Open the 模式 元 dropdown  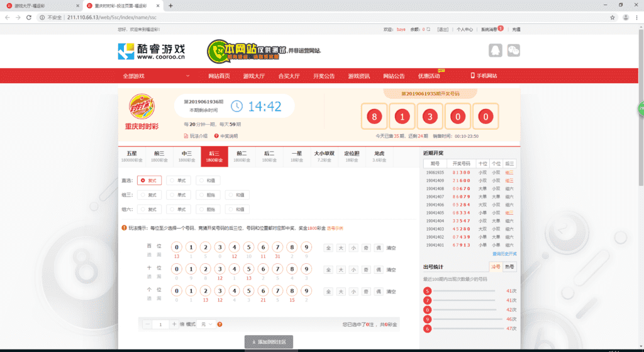point(206,324)
